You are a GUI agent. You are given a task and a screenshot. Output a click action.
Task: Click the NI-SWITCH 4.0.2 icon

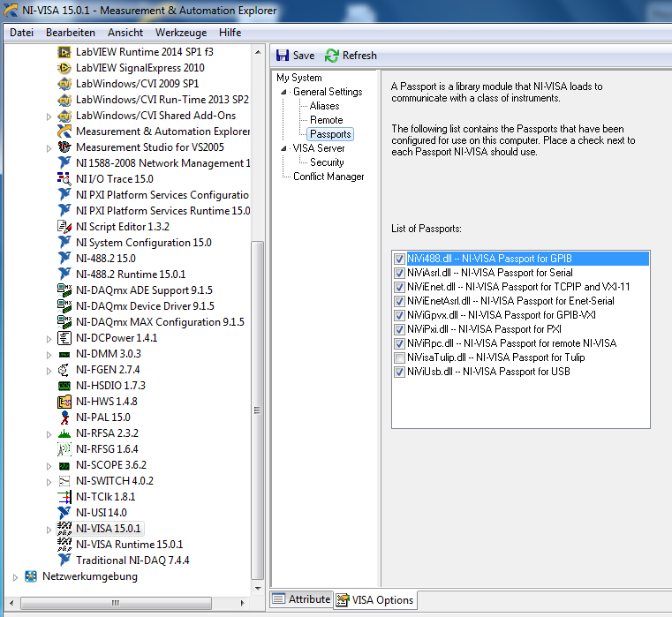pos(64,481)
